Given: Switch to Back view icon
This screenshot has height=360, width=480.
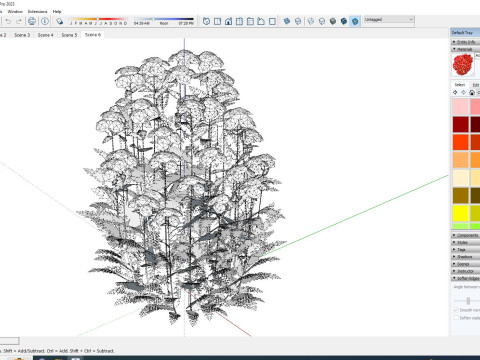Looking at the screenshot, I should click(250, 21).
